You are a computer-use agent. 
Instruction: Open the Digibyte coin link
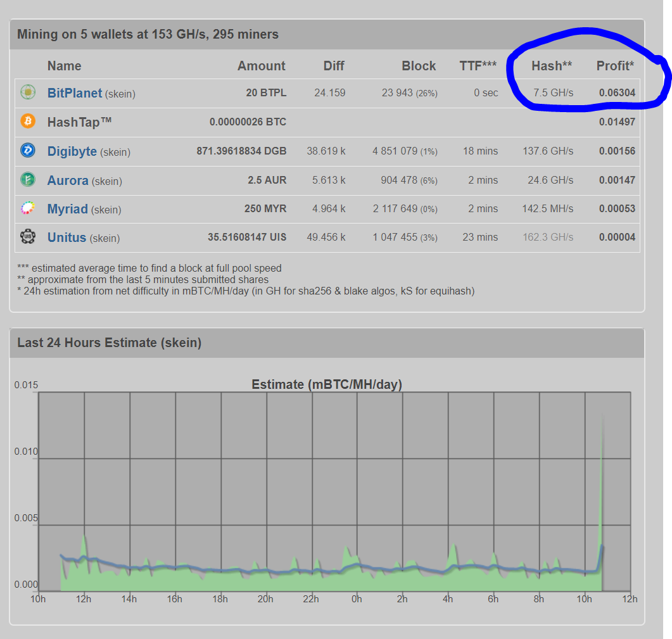pos(72,151)
